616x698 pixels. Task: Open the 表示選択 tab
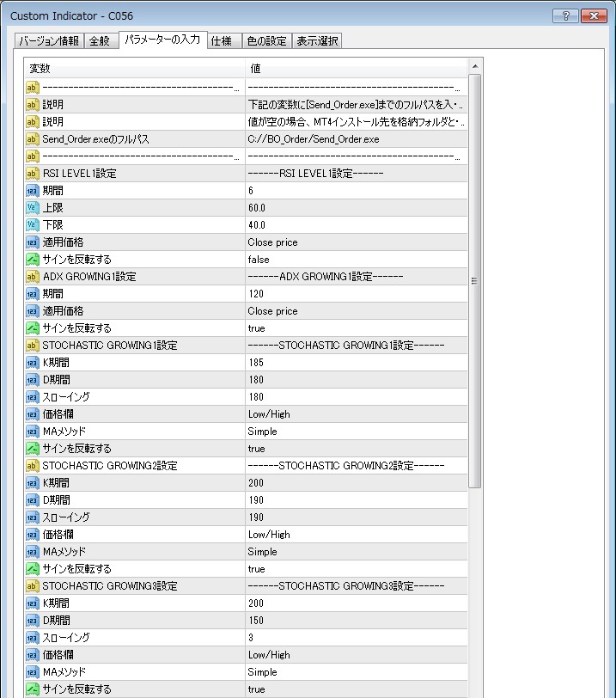(x=317, y=41)
